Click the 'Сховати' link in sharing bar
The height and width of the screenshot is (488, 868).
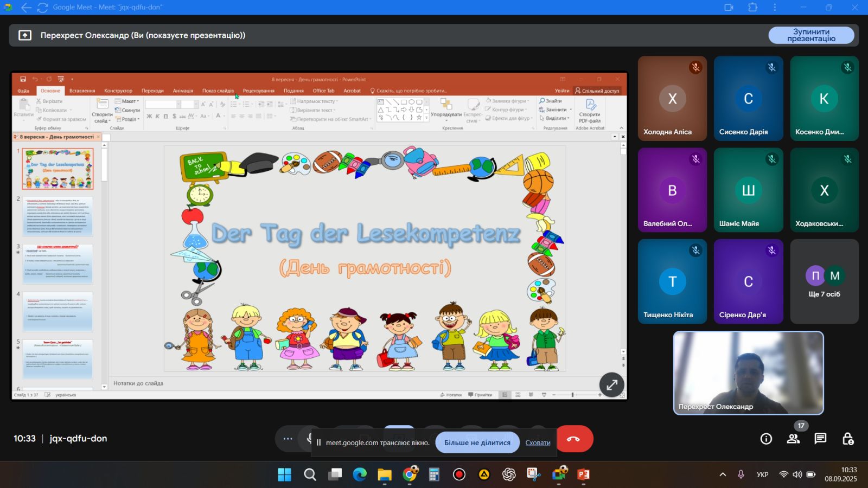[x=538, y=442]
